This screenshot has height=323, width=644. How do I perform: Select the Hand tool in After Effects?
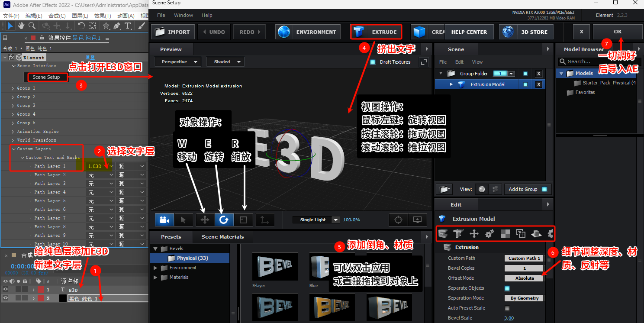21,26
